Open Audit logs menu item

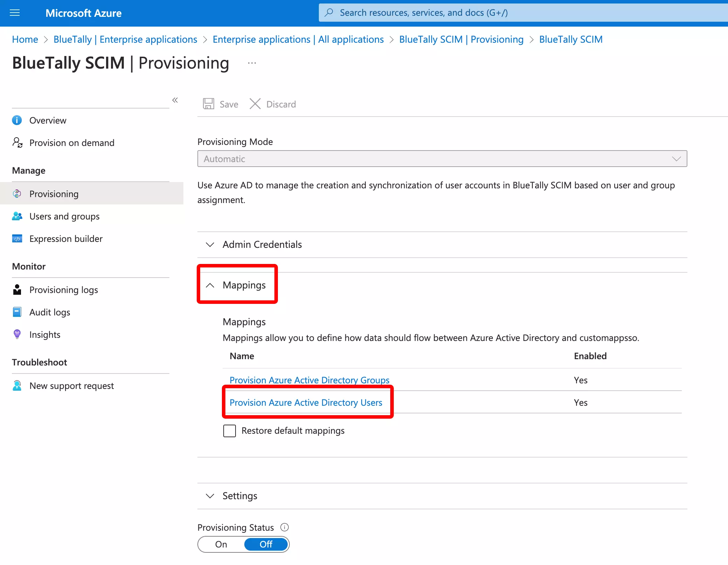click(x=50, y=312)
